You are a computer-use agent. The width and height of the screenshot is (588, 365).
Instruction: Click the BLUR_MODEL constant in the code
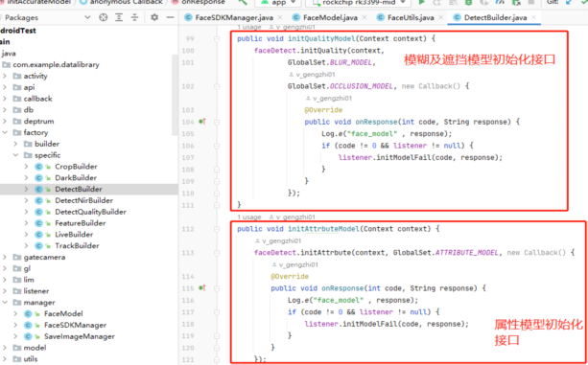351,62
